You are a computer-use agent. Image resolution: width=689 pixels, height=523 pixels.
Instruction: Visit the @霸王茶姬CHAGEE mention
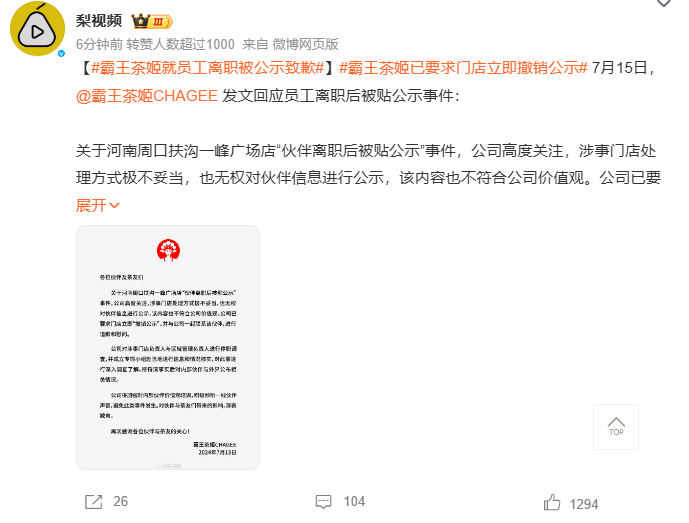point(147,95)
